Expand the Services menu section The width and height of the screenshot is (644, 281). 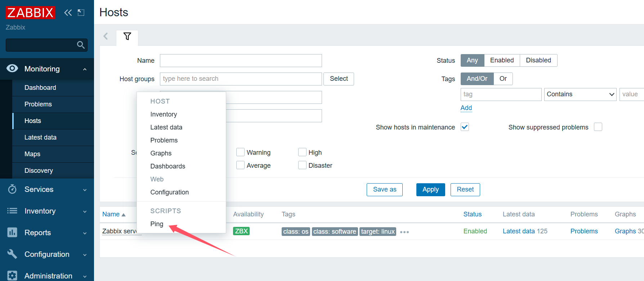point(85,190)
